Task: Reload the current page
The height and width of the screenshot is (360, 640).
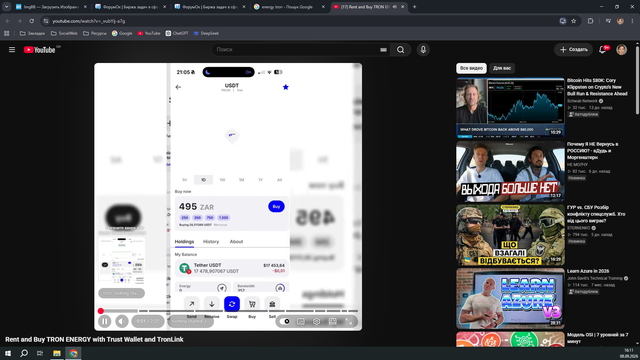Action: pyautogui.click(x=31, y=21)
